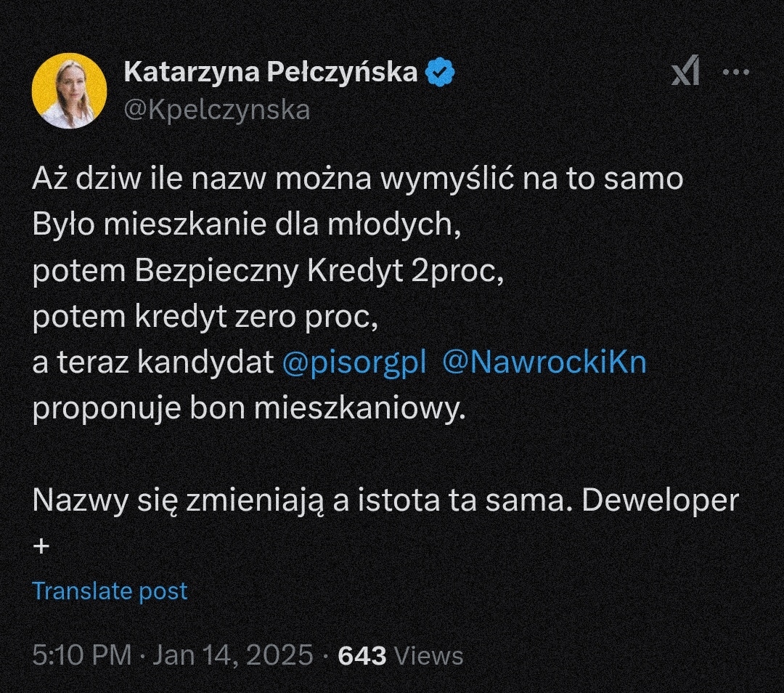Screen dimensions: 784x693
Task: Click the text "proponuje bon mieszkaniowy."
Action: point(248,409)
